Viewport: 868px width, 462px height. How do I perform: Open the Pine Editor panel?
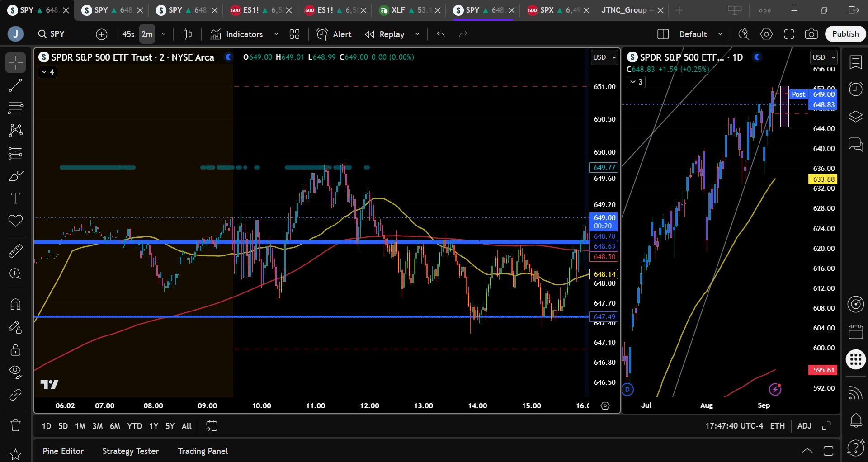click(x=63, y=451)
